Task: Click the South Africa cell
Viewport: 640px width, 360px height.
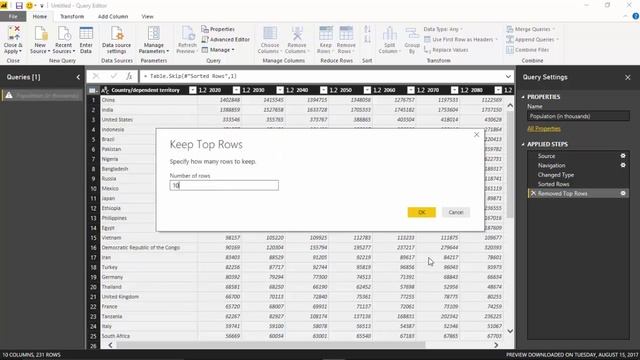Action: pyautogui.click(x=149, y=336)
